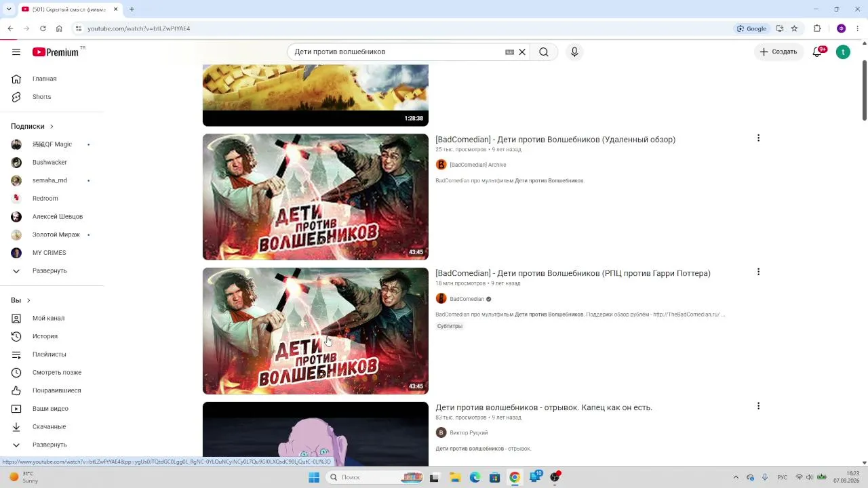The image size is (868, 488).
Task: Open the MY CRIMES channel subscription
Action: click(x=50, y=253)
